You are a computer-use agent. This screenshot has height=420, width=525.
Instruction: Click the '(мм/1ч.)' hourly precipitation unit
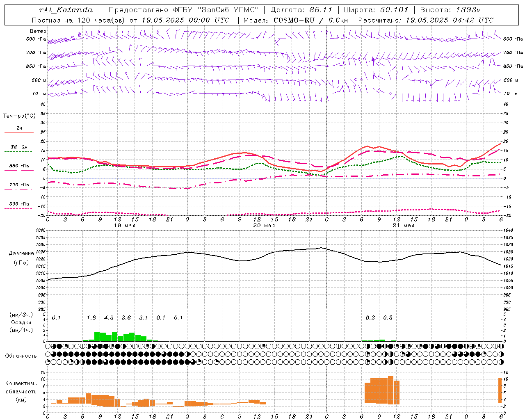(x=21, y=330)
